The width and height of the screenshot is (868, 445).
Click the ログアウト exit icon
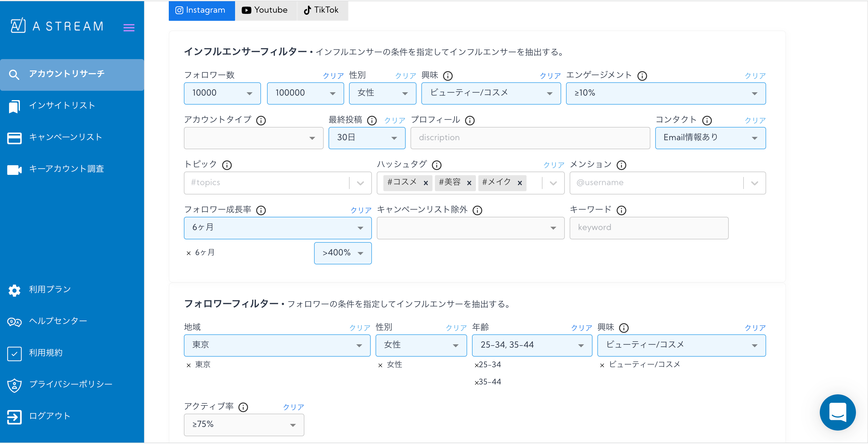(14, 417)
